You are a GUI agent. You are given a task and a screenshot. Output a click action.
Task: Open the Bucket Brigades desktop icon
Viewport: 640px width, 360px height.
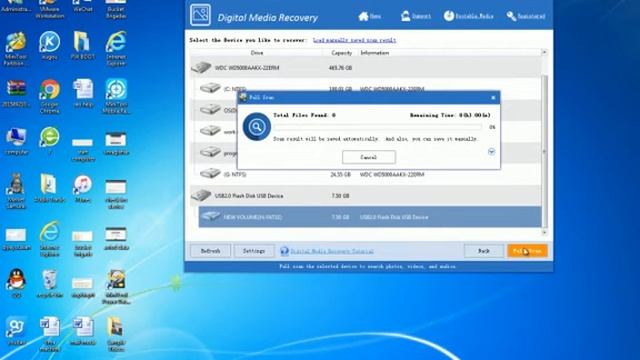[x=116, y=9]
